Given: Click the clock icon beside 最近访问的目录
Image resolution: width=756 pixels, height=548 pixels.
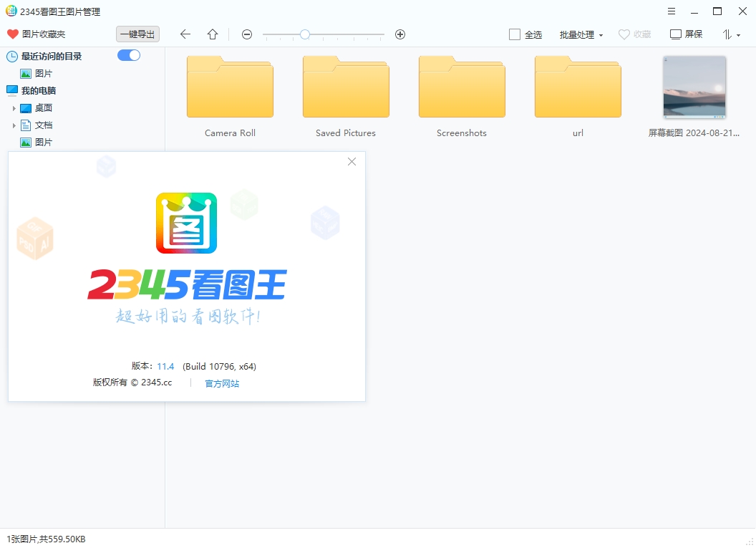Looking at the screenshot, I should tap(11, 57).
